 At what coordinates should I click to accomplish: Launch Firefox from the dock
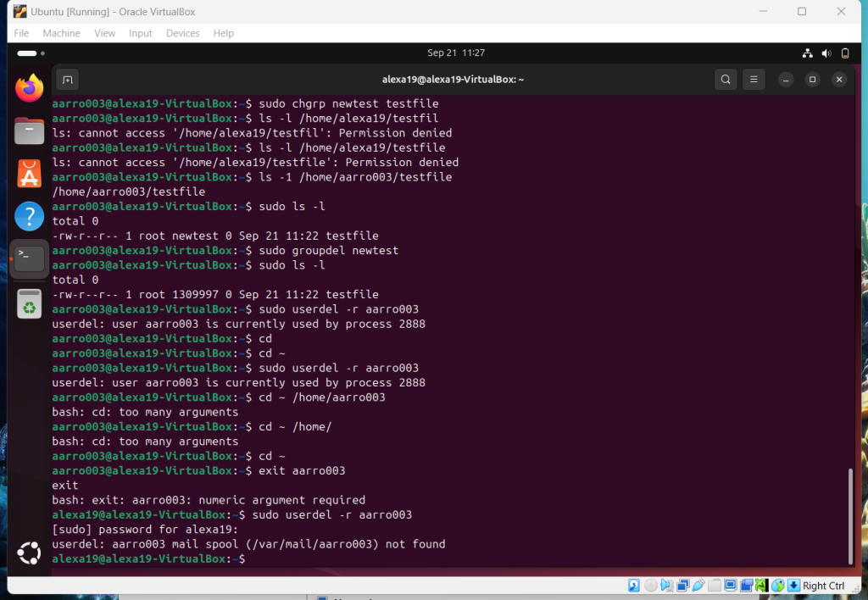point(30,87)
